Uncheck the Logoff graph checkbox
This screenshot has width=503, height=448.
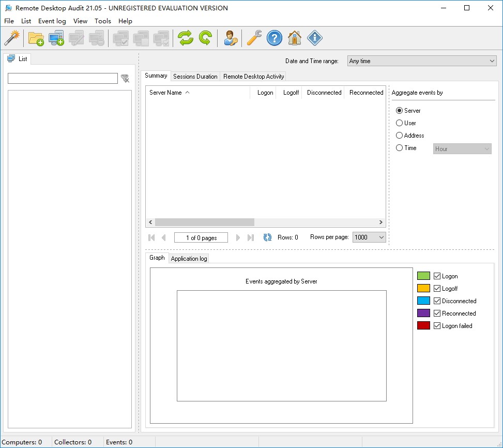[437, 289]
